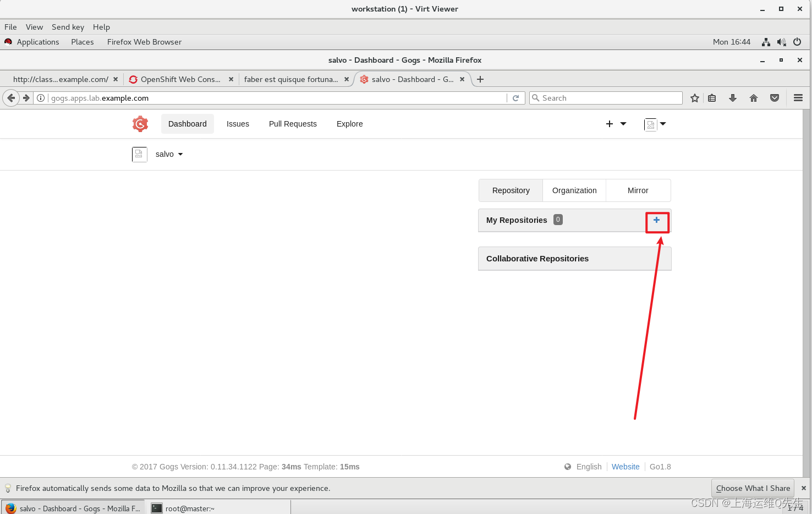Click the Go1.8 version text in footer
This screenshot has height=514, width=812.
click(660, 467)
